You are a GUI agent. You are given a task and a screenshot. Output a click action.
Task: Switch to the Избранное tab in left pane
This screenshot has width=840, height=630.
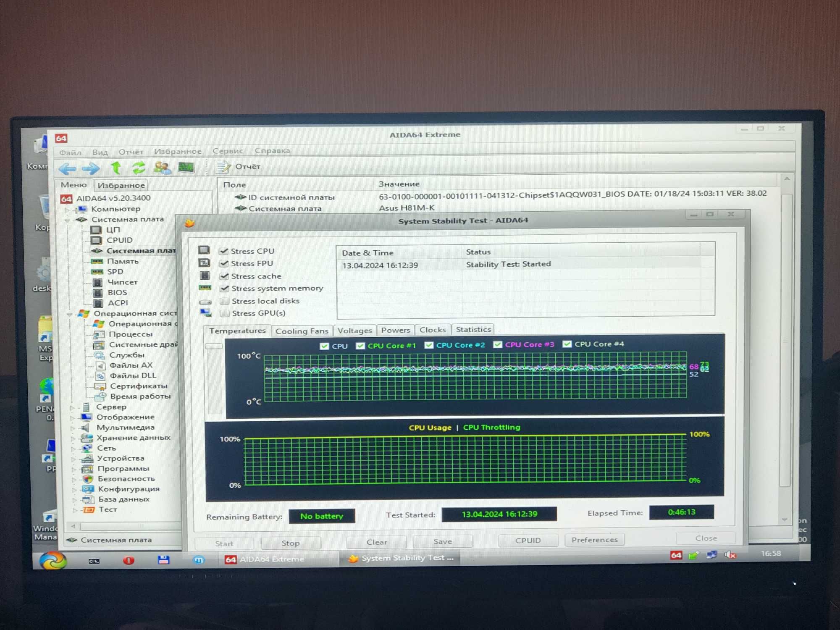[121, 185]
